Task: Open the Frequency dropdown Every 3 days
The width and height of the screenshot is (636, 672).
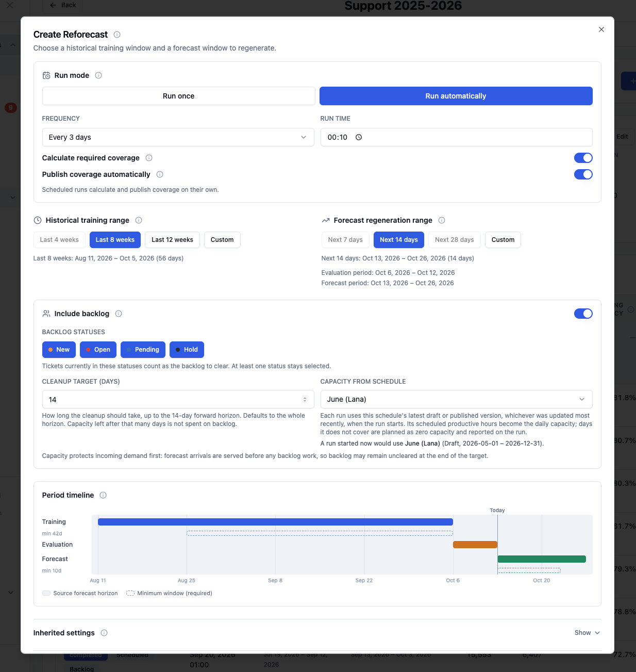Action: pos(178,137)
